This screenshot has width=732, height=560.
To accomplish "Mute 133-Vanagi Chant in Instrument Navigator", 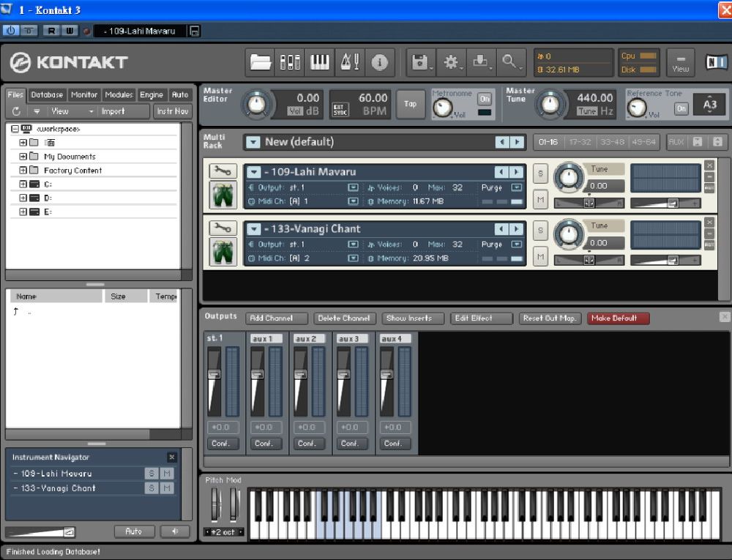I will [167, 488].
